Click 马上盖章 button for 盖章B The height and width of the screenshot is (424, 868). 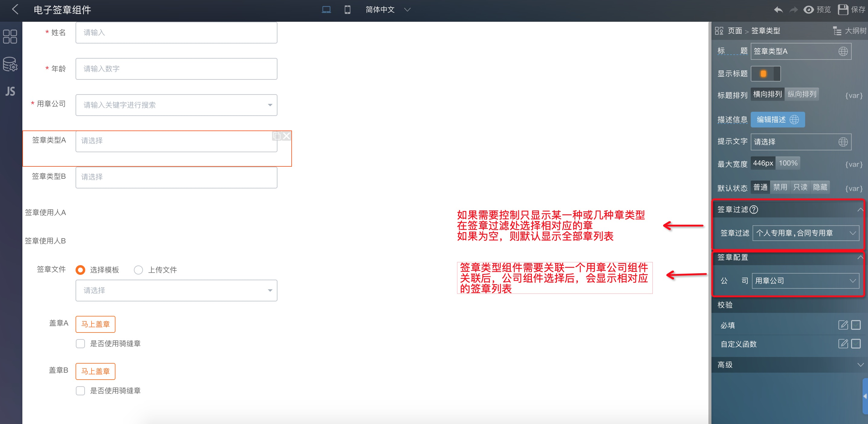(x=96, y=371)
